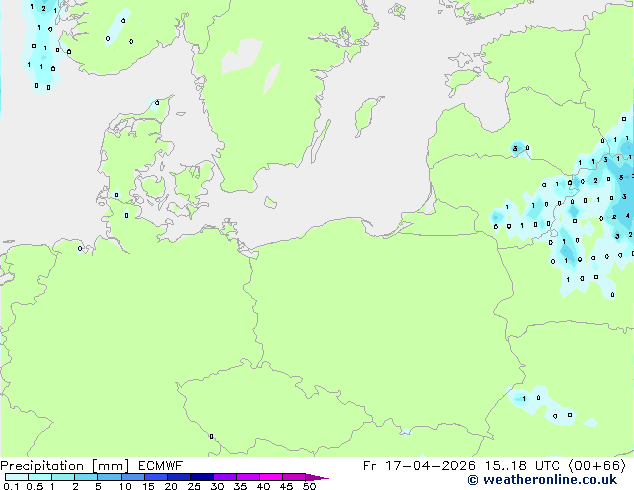Click the '50' legend scale label
Screen dimensions: 634x490
tap(309, 486)
